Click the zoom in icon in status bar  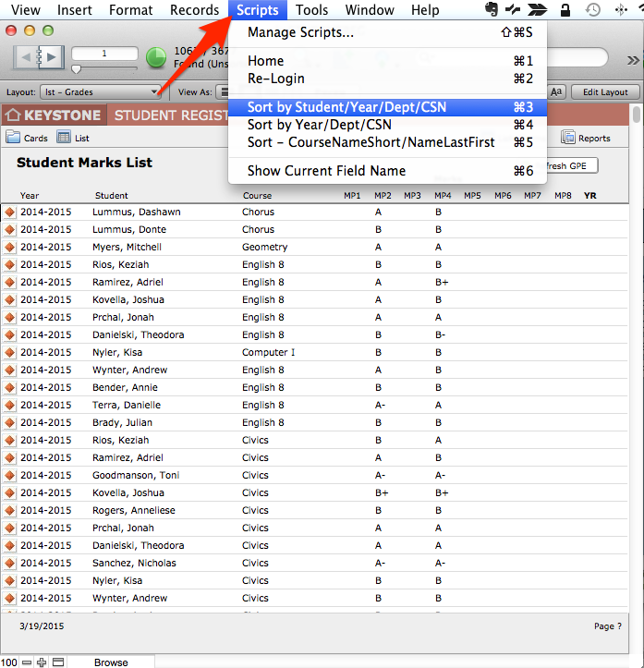42,662
